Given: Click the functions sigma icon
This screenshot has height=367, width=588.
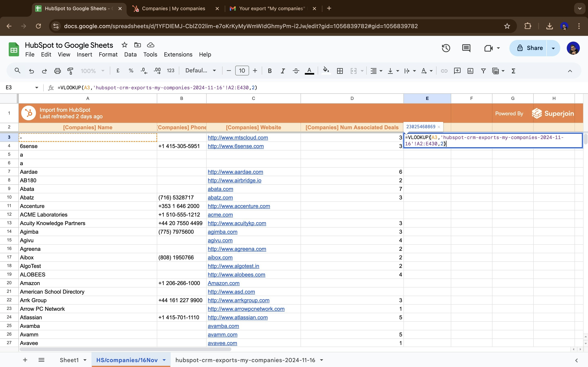Looking at the screenshot, I should (513, 71).
